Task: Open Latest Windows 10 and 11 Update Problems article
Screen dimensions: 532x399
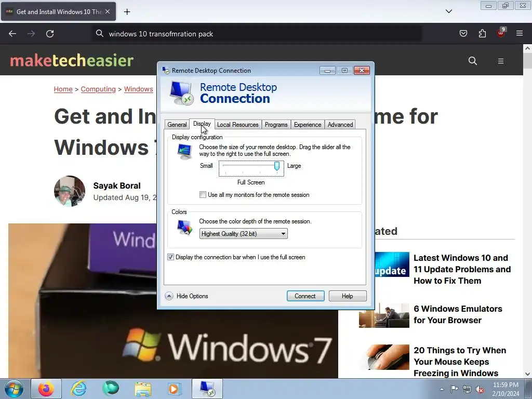Action: pyautogui.click(x=462, y=269)
